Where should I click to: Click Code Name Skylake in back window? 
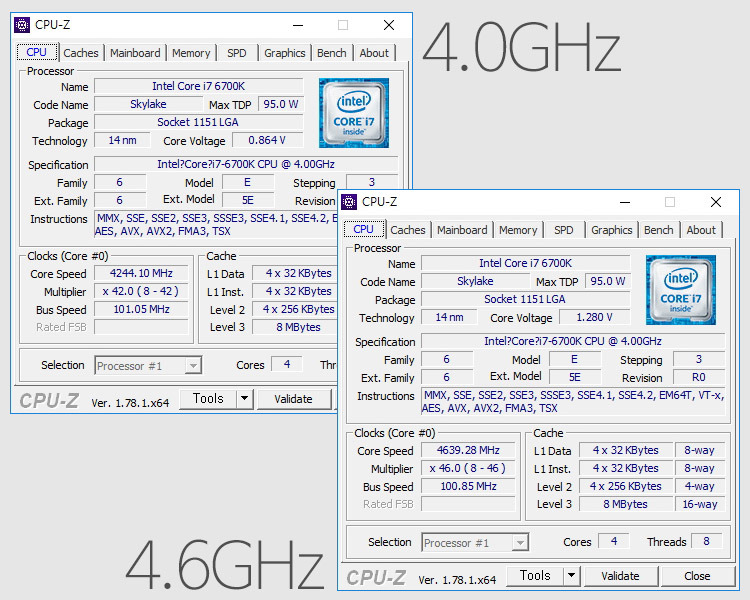[148, 104]
